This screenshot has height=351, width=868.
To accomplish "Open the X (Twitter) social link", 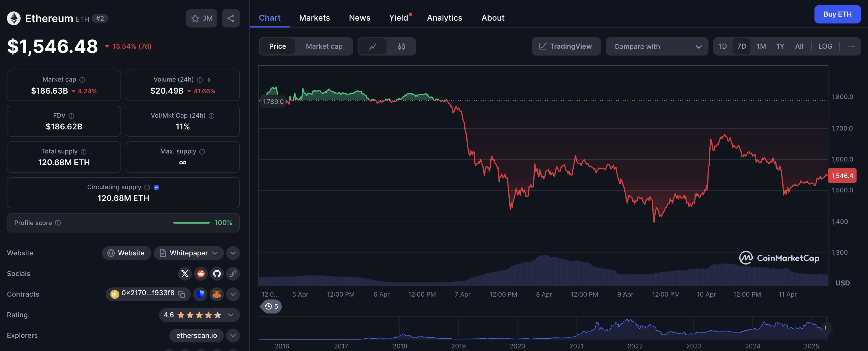I will (x=185, y=273).
